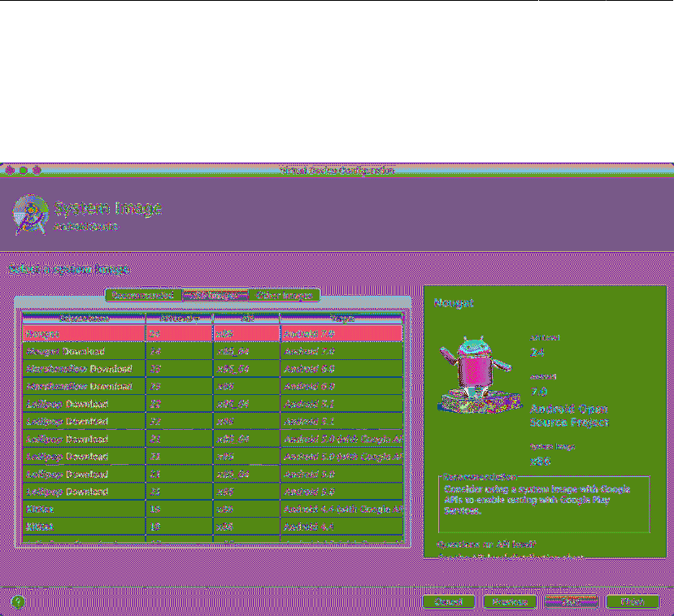
Task: Select KitKat row targeting plain Android 4.4
Action: [x=213, y=527]
